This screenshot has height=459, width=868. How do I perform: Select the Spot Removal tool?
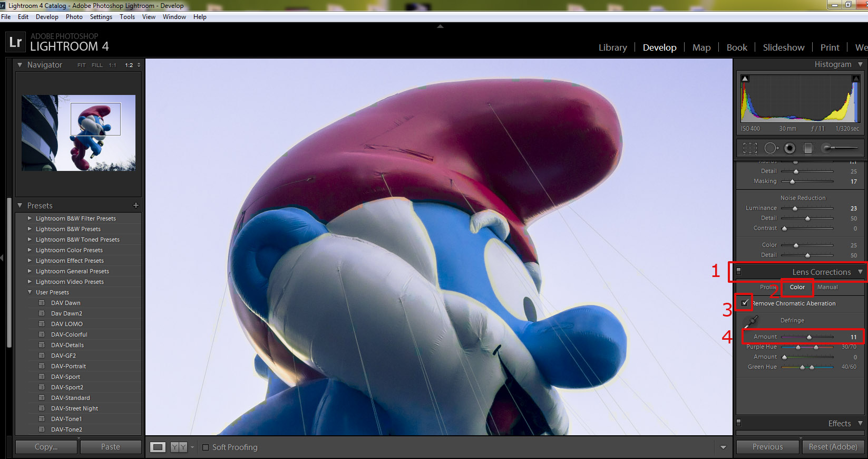pos(771,148)
